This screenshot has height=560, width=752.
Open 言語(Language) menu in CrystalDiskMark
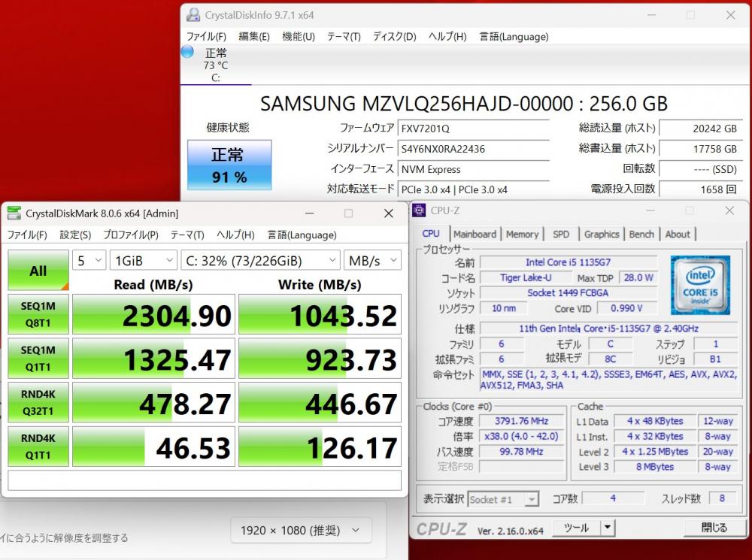point(302,235)
